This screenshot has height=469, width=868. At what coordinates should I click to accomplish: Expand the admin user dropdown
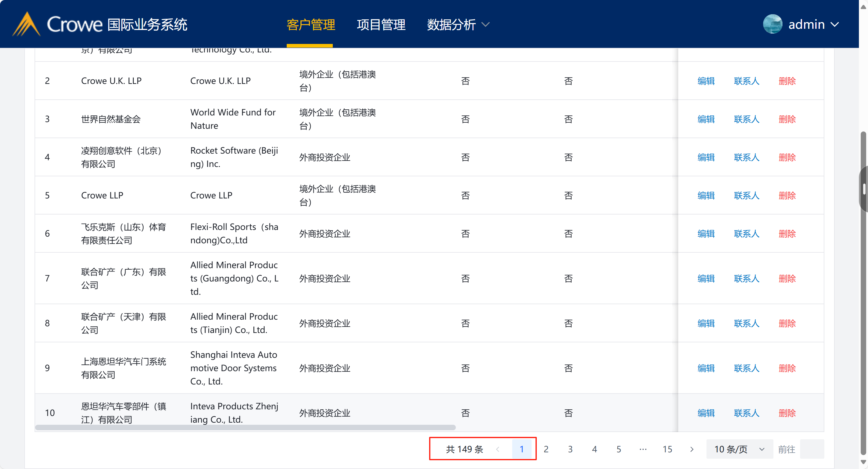coord(835,24)
